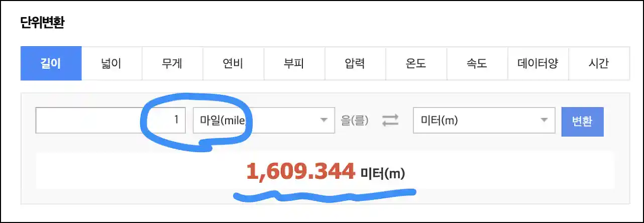Screen dimensions: 644x223
Task: Expand the arrow of the meter dropdown
Action: coord(544,120)
